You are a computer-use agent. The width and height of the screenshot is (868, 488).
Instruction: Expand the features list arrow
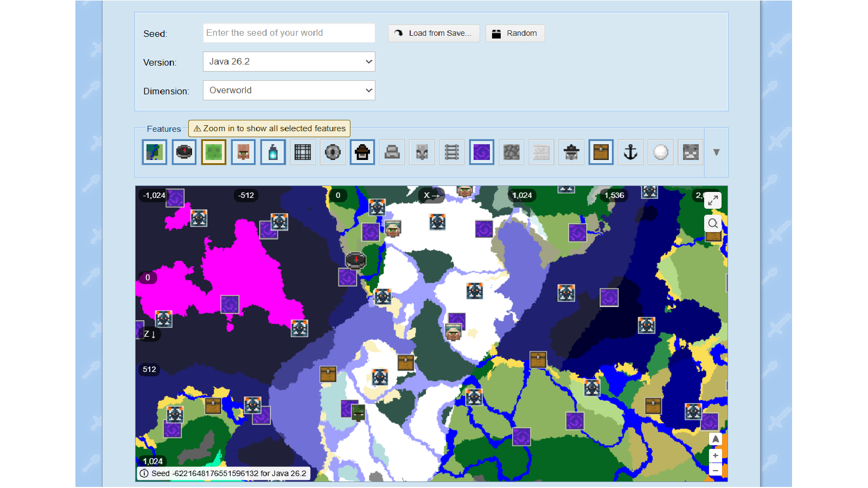[716, 152]
